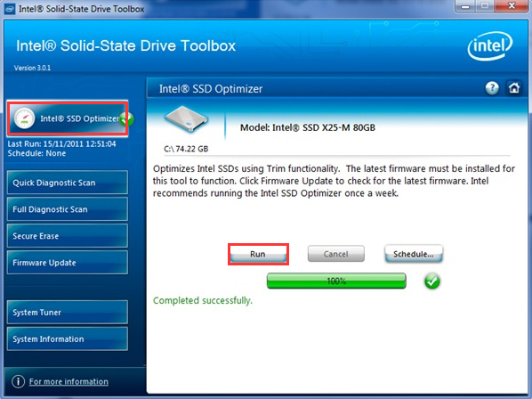Click the Completed successfully message
The image size is (532, 399).
[203, 300]
